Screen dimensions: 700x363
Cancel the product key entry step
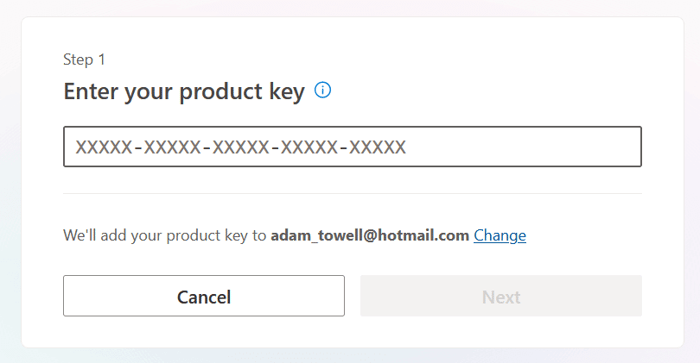204,296
